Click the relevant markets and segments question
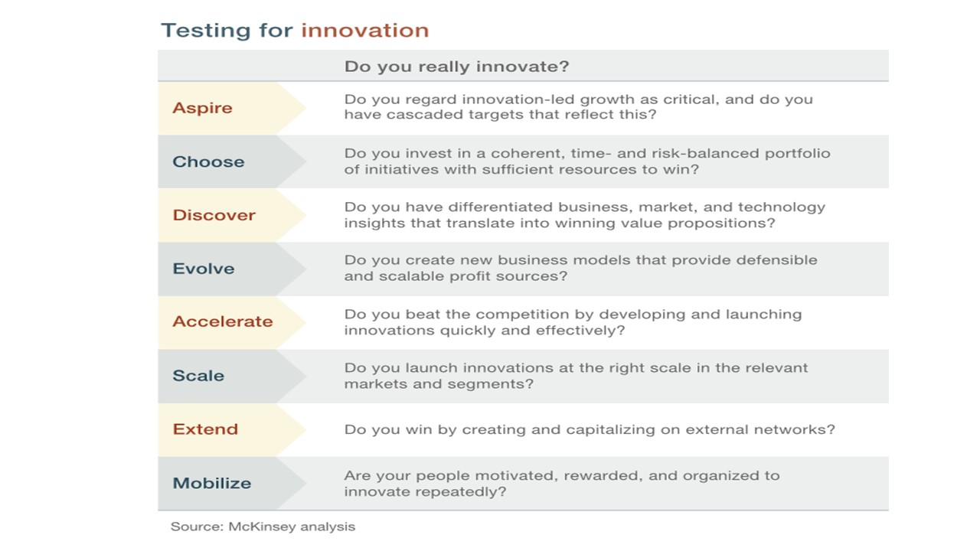This screenshot has width=980, height=551. (576, 376)
